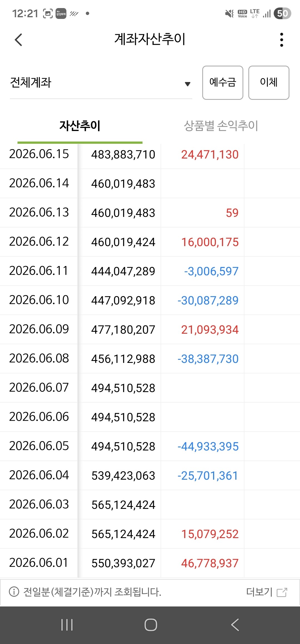Open the 더보기 external link icon

click(x=282, y=592)
